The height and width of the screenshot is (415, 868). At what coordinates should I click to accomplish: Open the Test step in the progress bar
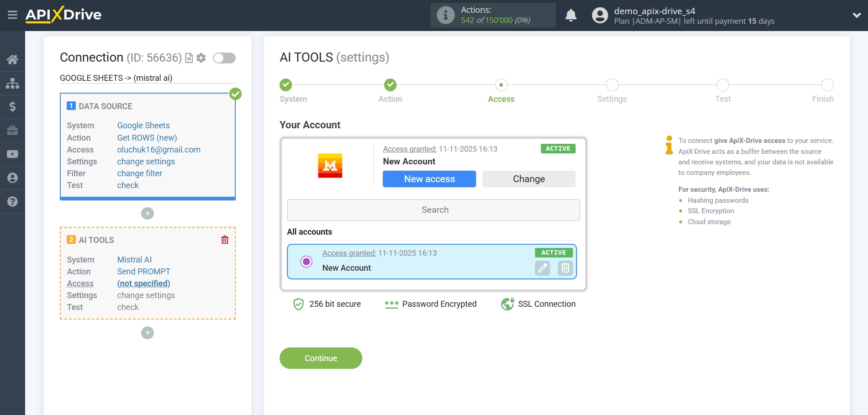723,85
